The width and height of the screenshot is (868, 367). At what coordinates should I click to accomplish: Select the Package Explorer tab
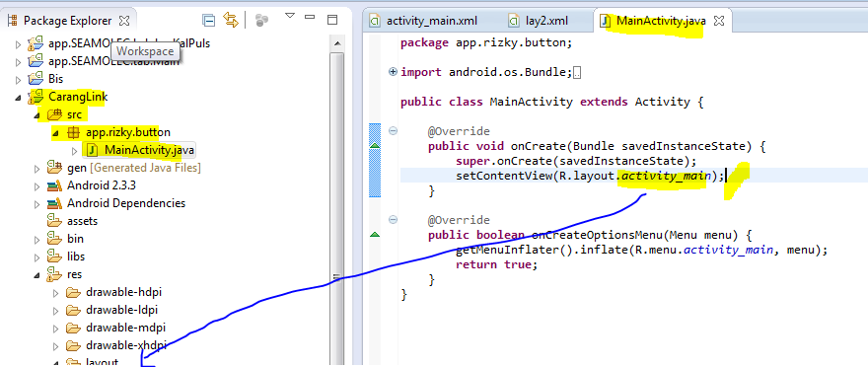coord(67,21)
